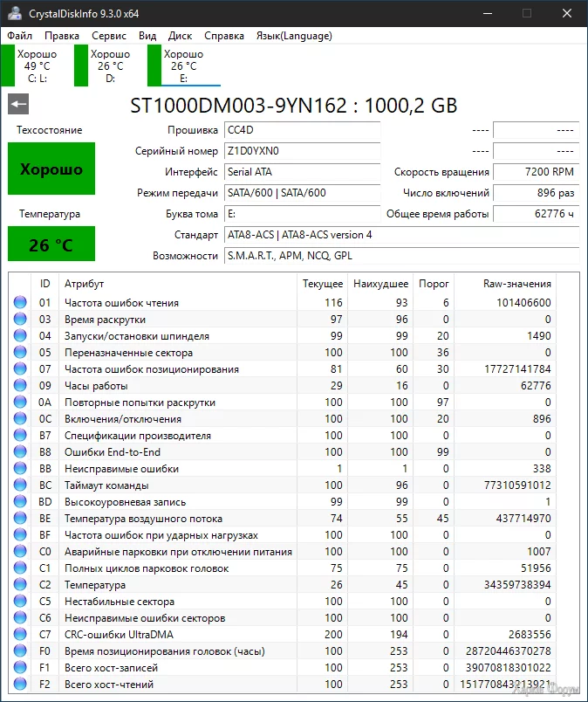This screenshot has height=702, width=588.
Task: Minimize the CrystalDiskInfo window
Action: [488, 13]
